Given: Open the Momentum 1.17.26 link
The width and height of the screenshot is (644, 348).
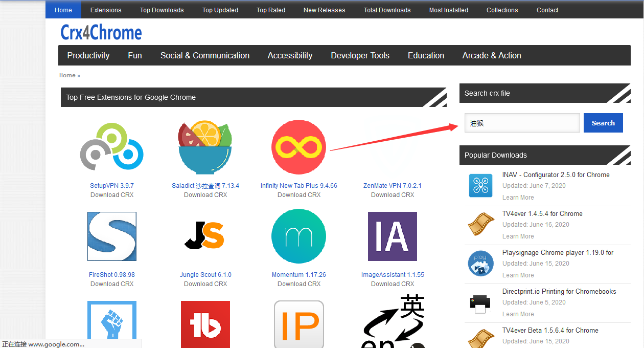Looking at the screenshot, I should (x=299, y=275).
